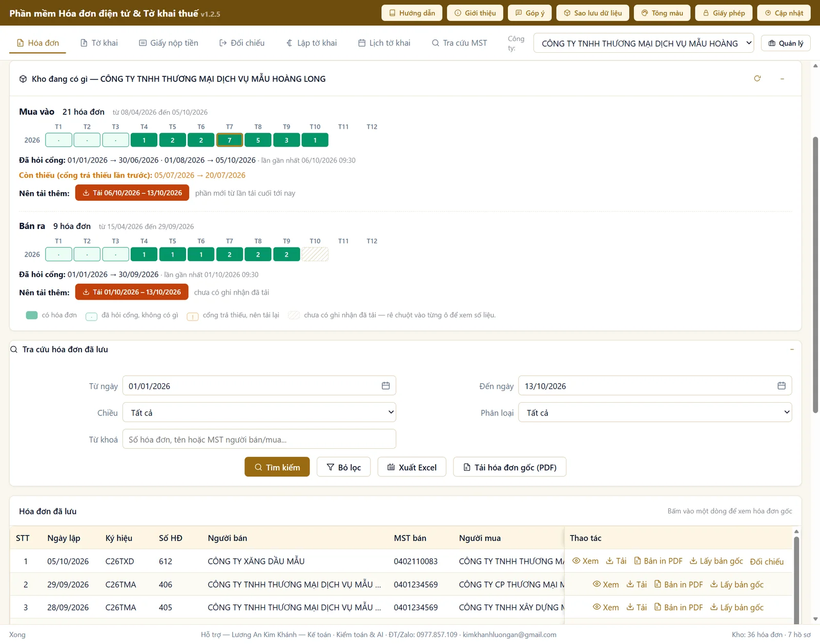Export with Xuất Excel button
The height and width of the screenshot is (644, 820).
click(412, 467)
